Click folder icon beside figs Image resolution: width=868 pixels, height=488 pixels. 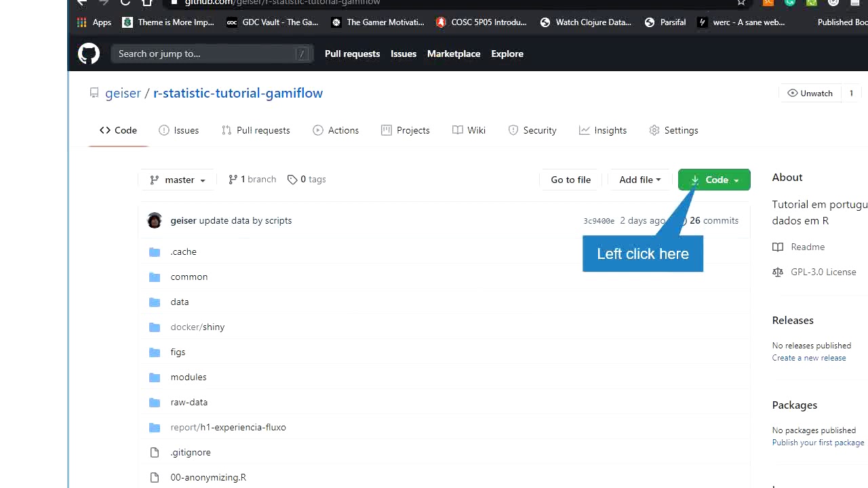155,352
